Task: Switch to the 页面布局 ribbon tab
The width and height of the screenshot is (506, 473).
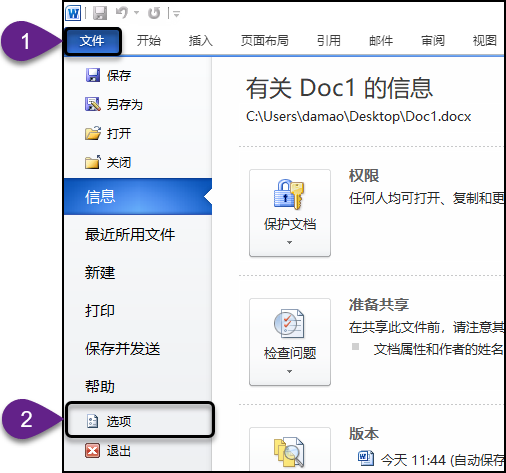Action: [x=265, y=41]
